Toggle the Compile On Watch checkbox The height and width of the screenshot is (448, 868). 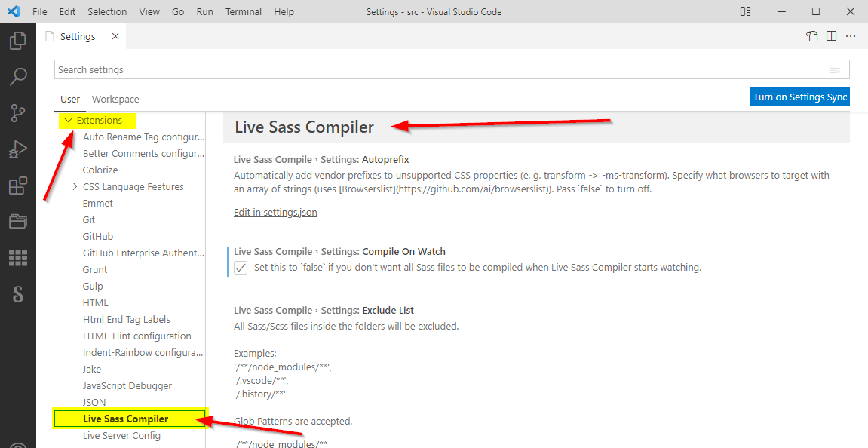click(x=241, y=268)
